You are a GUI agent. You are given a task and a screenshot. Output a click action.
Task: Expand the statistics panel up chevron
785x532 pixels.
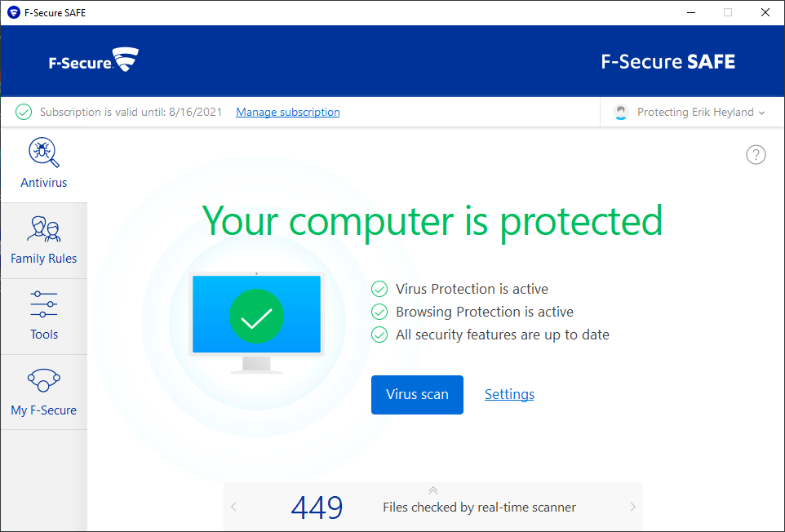coord(433,490)
